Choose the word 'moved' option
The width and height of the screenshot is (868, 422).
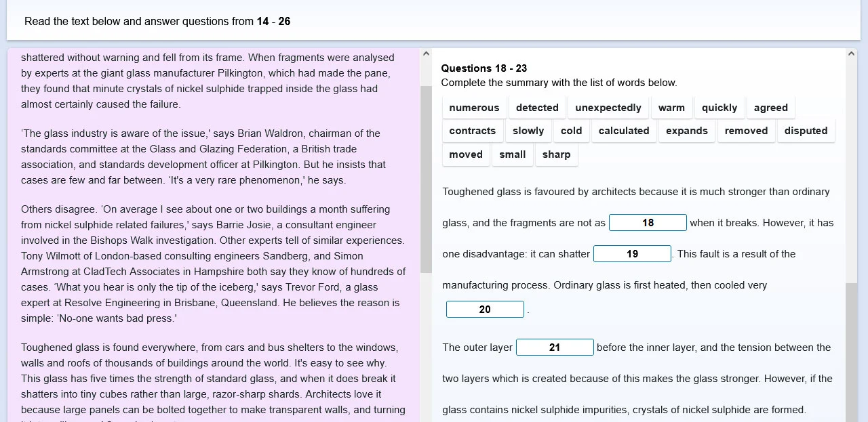[466, 154]
